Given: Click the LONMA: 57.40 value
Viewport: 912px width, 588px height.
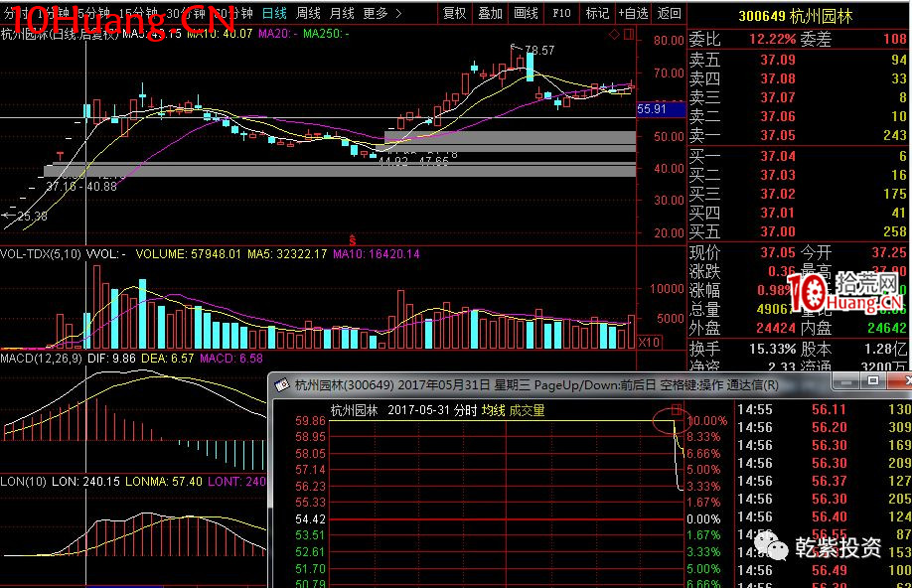Looking at the screenshot, I should click(x=164, y=482).
